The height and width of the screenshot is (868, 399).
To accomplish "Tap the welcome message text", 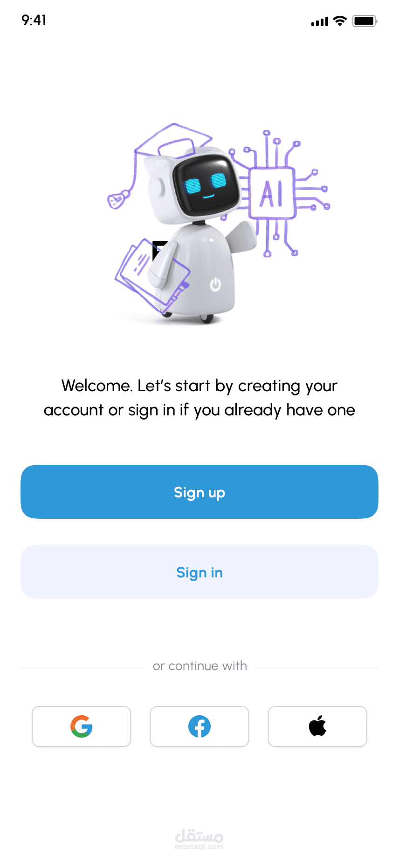I will 199,398.
